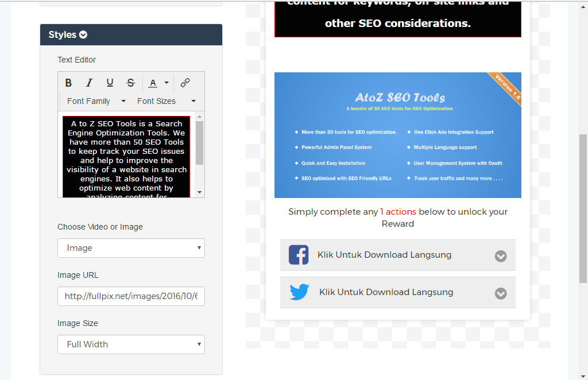This screenshot has height=380, width=588.
Task: Open the Image Size Full Width dropdown
Action: (x=131, y=344)
